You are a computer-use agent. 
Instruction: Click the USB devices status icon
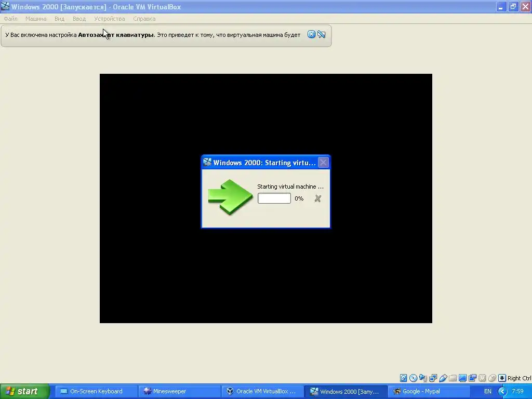click(443, 378)
